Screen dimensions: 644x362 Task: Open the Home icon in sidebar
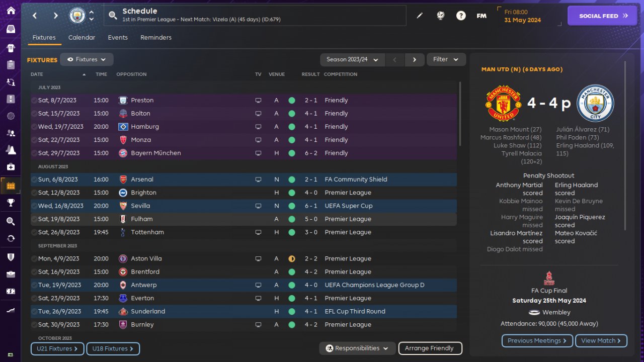pyautogui.click(x=11, y=11)
